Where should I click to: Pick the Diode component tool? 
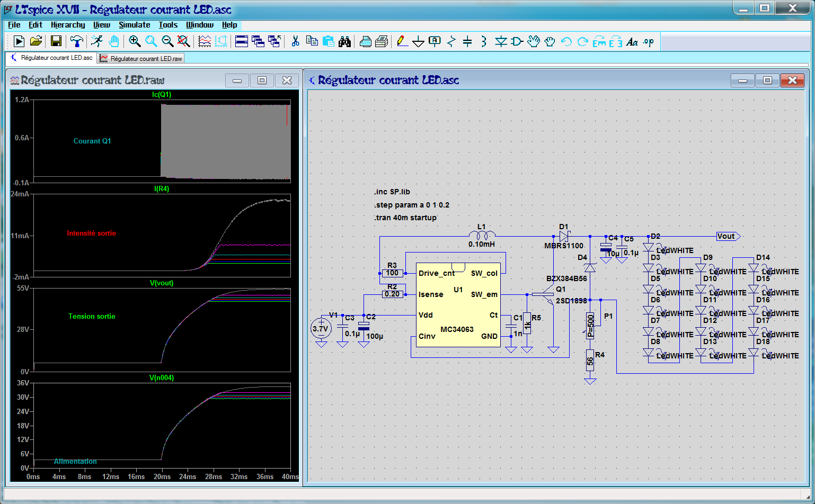click(500, 41)
